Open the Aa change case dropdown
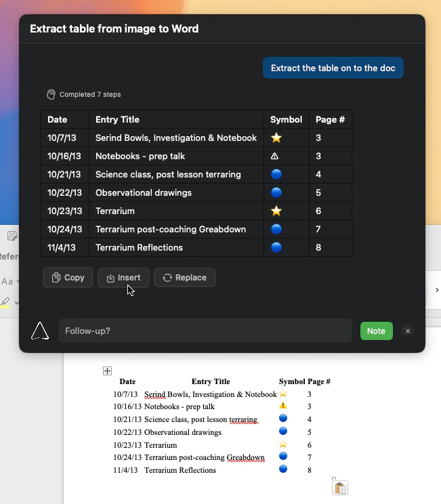Image resolution: width=441 pixels, height=504 pixels. [x=9, y=282]
